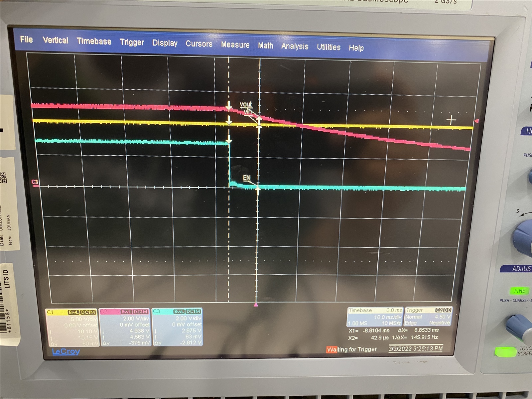532x399 pixels.
Task: Click the BwL badge on channel C1
Action: click(73, 313)
